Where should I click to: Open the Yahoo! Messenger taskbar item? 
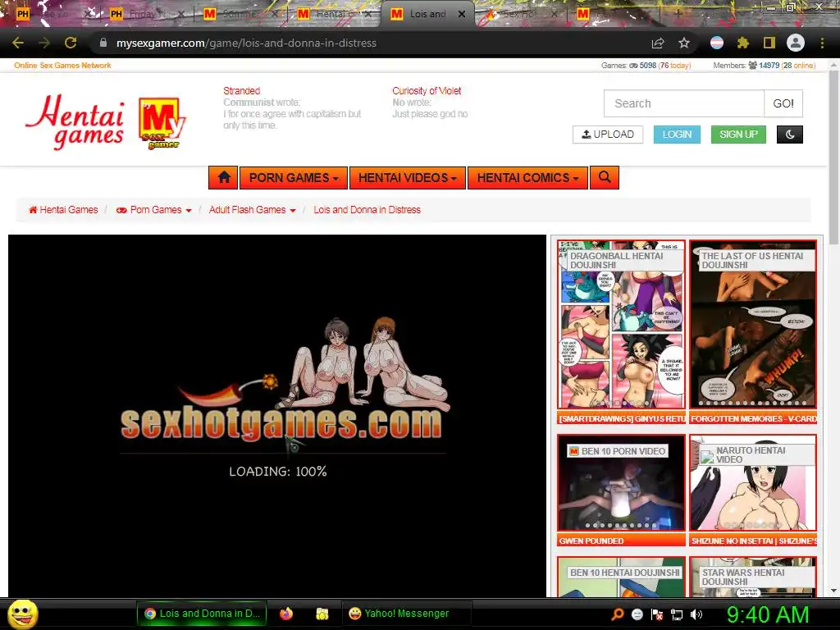click(407, 614)
